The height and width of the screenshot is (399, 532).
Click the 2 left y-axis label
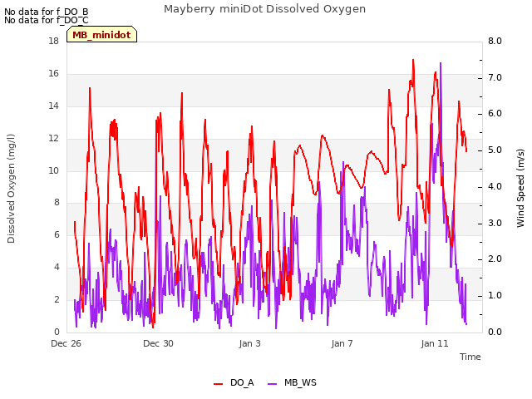[x=57, y=299]
